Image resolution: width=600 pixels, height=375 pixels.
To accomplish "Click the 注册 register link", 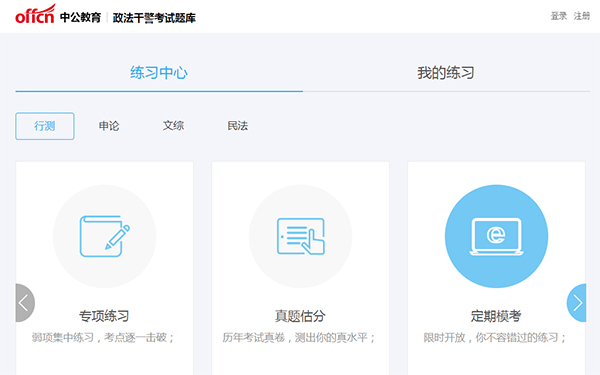I will [582, 16].
